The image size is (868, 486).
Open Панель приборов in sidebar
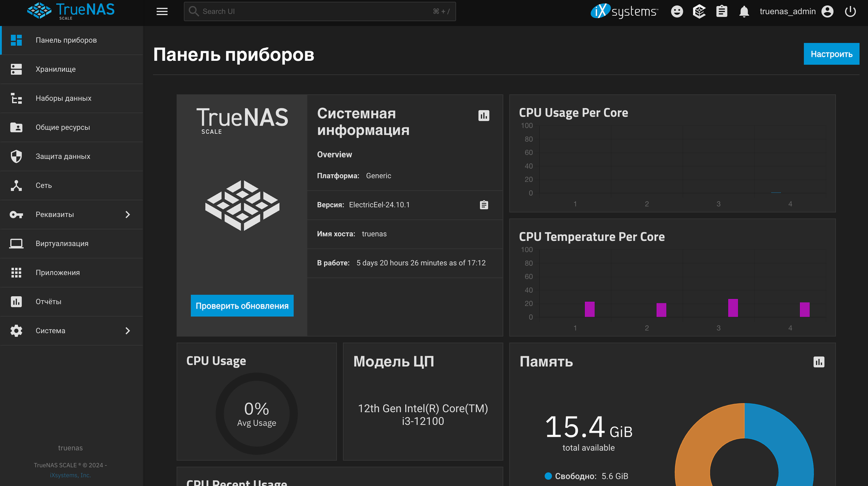point(72,40)
